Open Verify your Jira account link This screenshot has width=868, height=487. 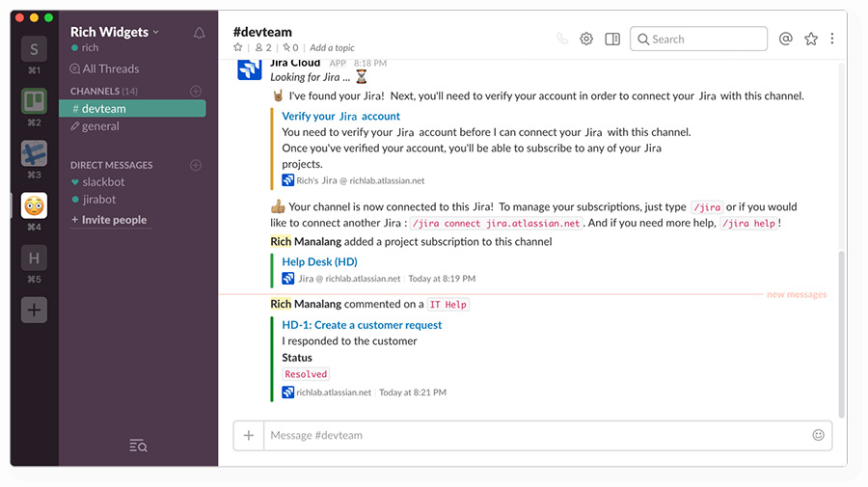(x=341, y=117)
